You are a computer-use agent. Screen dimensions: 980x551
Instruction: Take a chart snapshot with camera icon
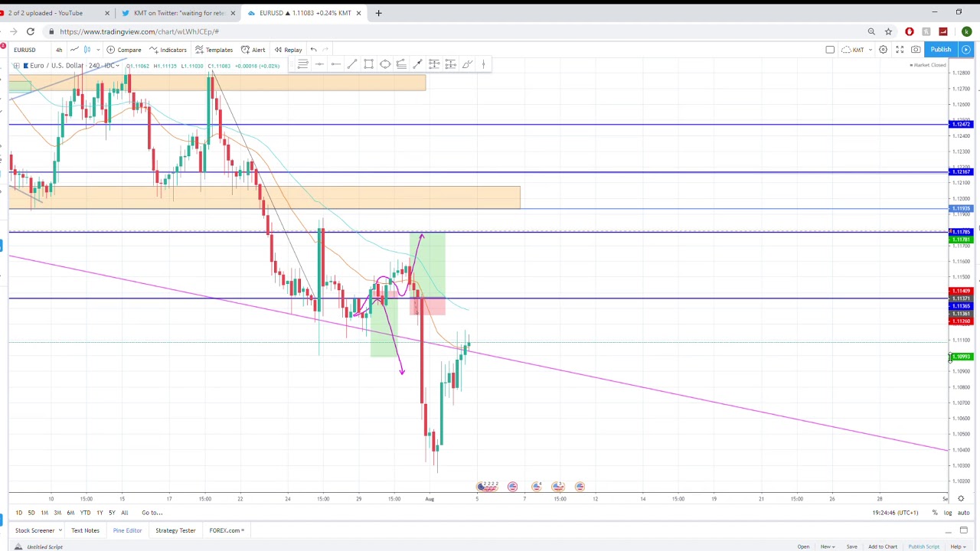pos(916,50)
